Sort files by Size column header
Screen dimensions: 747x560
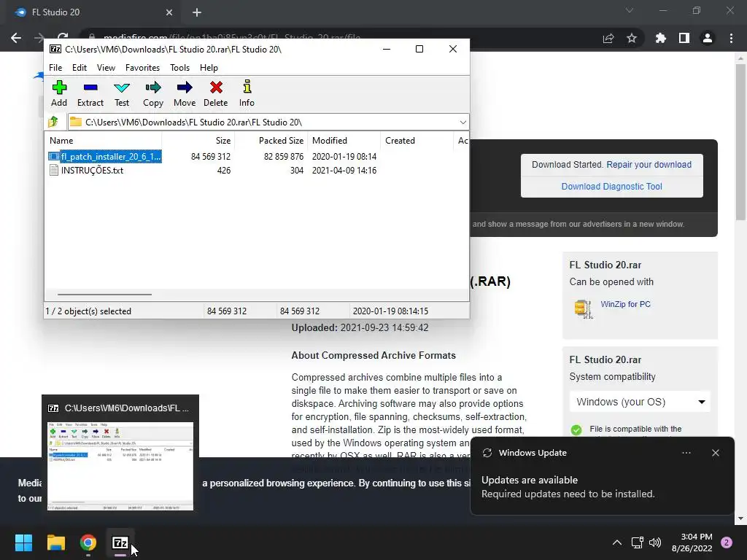[x=198, y=141]
